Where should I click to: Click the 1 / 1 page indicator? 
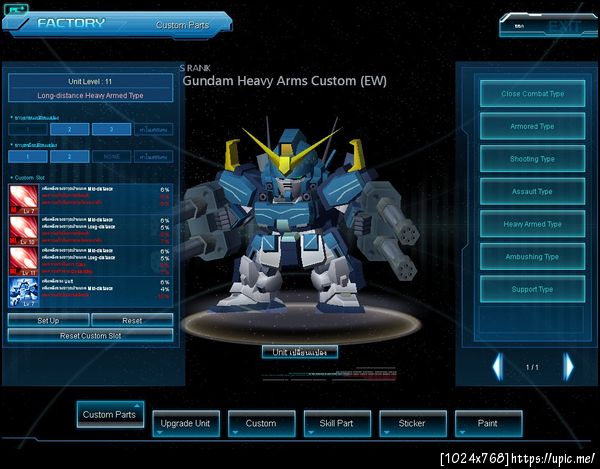click(x=532, y=368)
